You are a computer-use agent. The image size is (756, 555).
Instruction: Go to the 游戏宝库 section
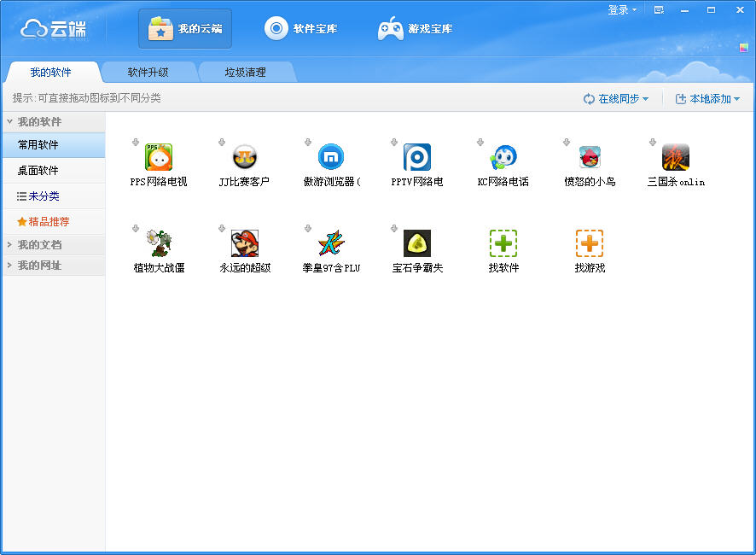[416, 29]
